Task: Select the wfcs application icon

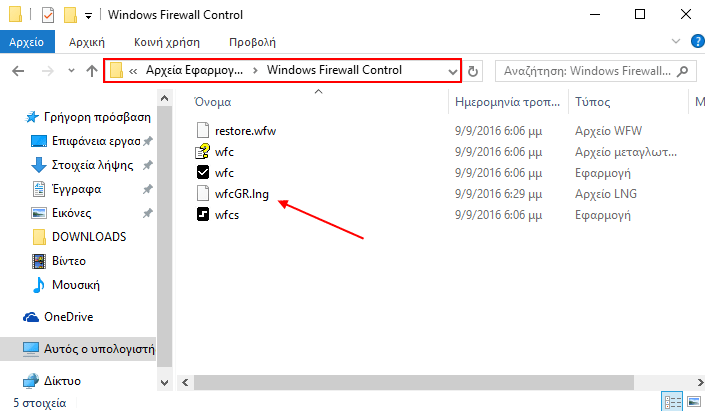Action: (203, 214)
